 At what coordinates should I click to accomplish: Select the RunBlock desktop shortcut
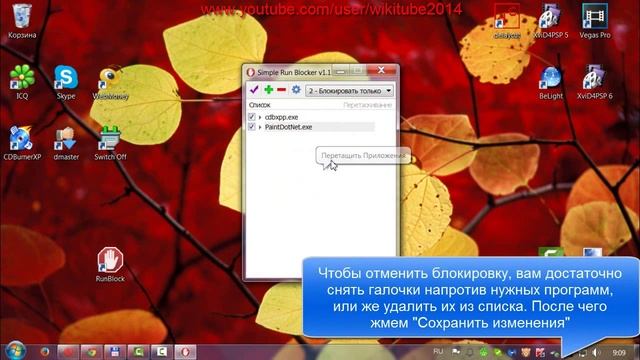[110, 264]
